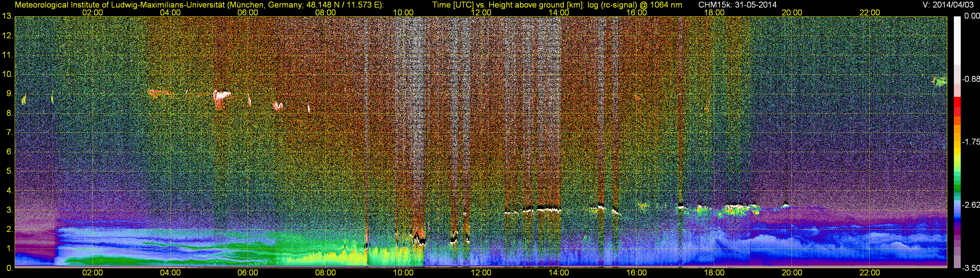Click the 08:00 label on the top time axis
980x278 pixels.
[x=326, y=12]
